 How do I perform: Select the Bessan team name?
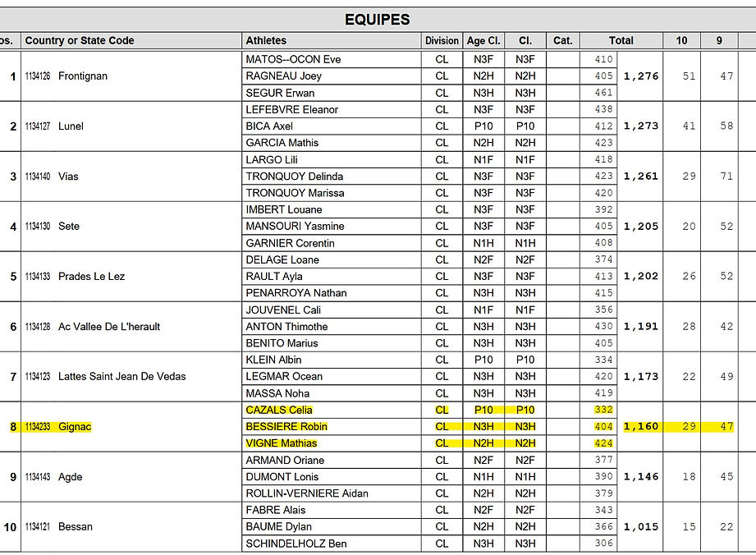76,526
